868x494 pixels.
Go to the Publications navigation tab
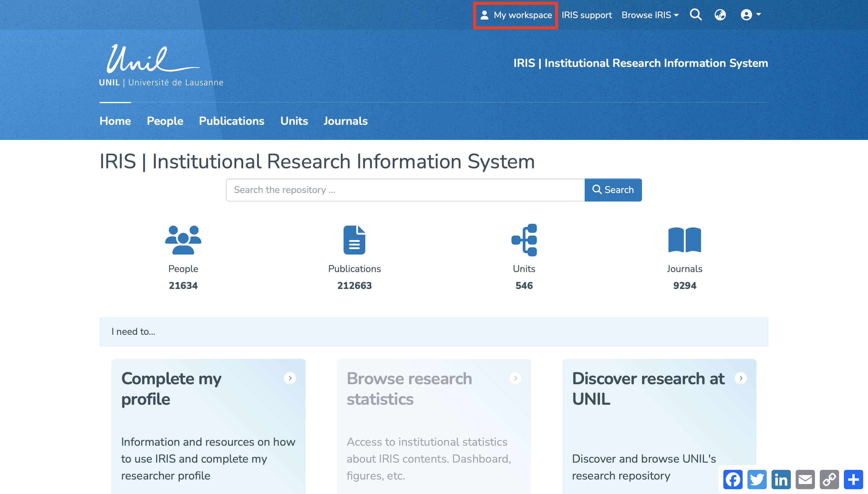tap(231, 121)
